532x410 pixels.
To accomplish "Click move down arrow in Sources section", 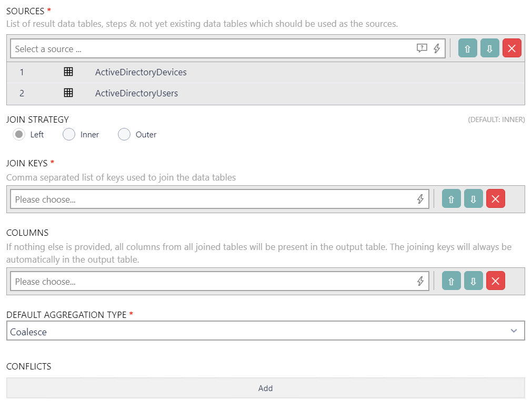I will pos(489,49).
